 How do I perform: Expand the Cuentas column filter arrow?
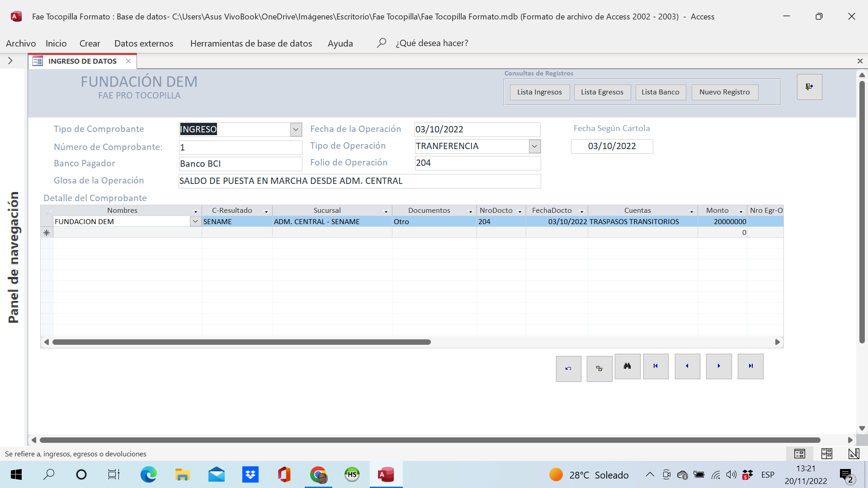[691, 211]
